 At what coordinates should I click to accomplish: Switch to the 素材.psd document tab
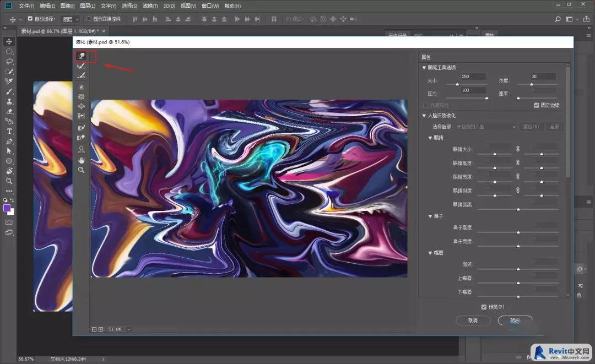pos(59,31)
